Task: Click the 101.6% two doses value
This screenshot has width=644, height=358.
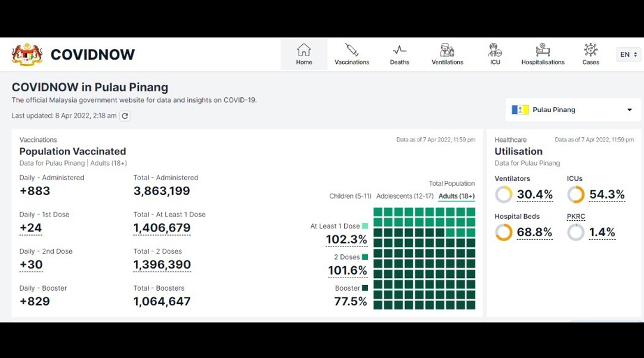Action: (x=348, y=270)
